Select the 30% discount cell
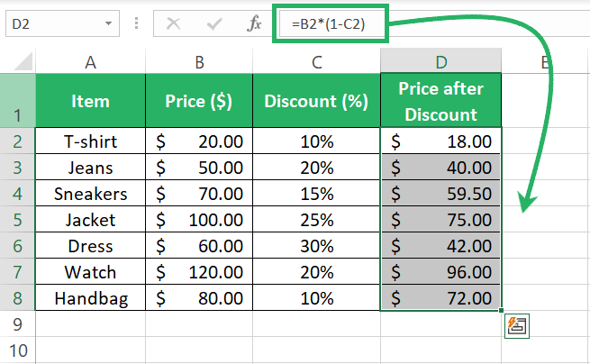 (x=316, y=245)
